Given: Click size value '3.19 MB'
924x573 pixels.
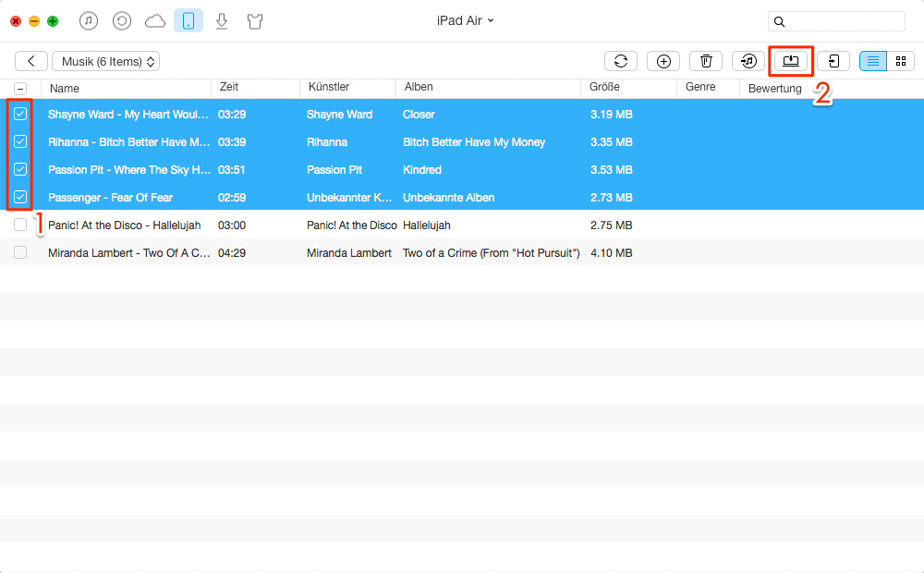Looking at the screenshot, I should point(611,115).
